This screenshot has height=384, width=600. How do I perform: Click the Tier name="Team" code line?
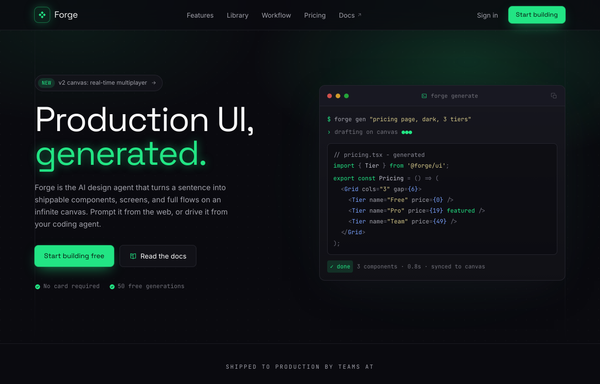click(402, 221)
